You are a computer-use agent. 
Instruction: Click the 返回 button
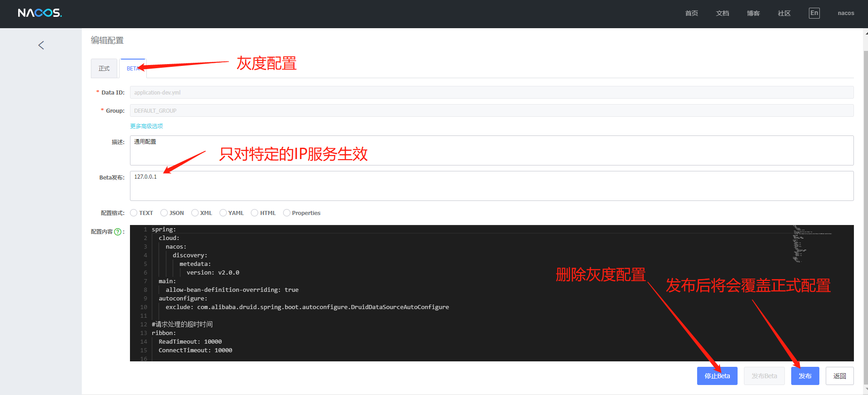coord(839,376)
